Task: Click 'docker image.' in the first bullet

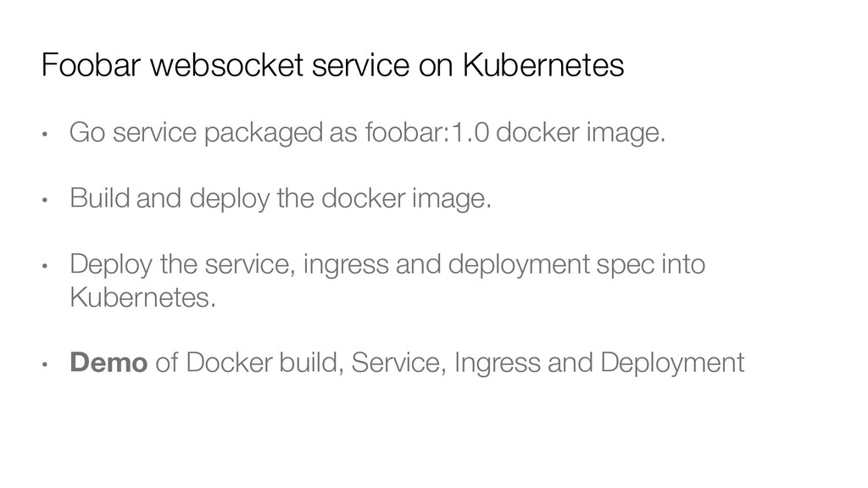Action: (581, 133)
